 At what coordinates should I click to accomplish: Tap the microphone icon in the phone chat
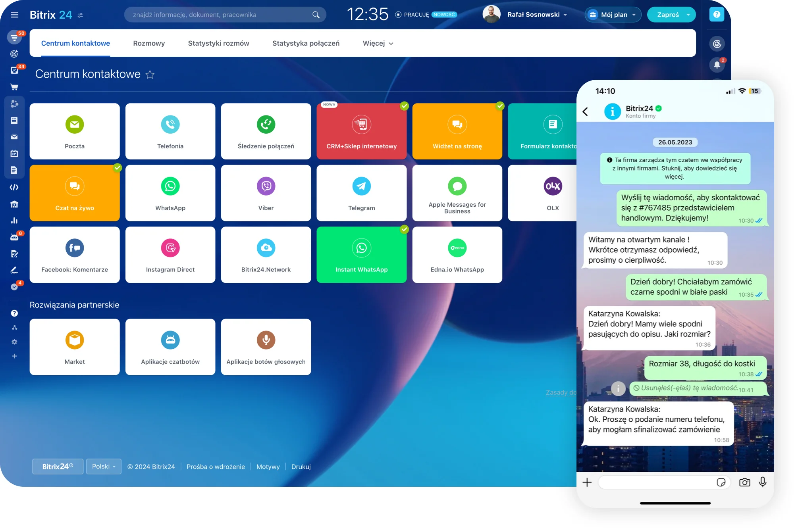click(763, 482)
